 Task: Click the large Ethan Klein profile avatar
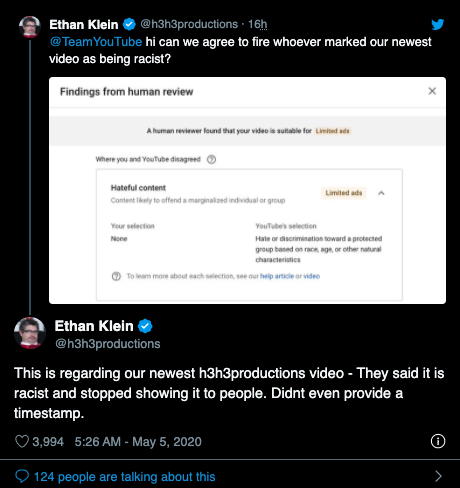(30, 333)
